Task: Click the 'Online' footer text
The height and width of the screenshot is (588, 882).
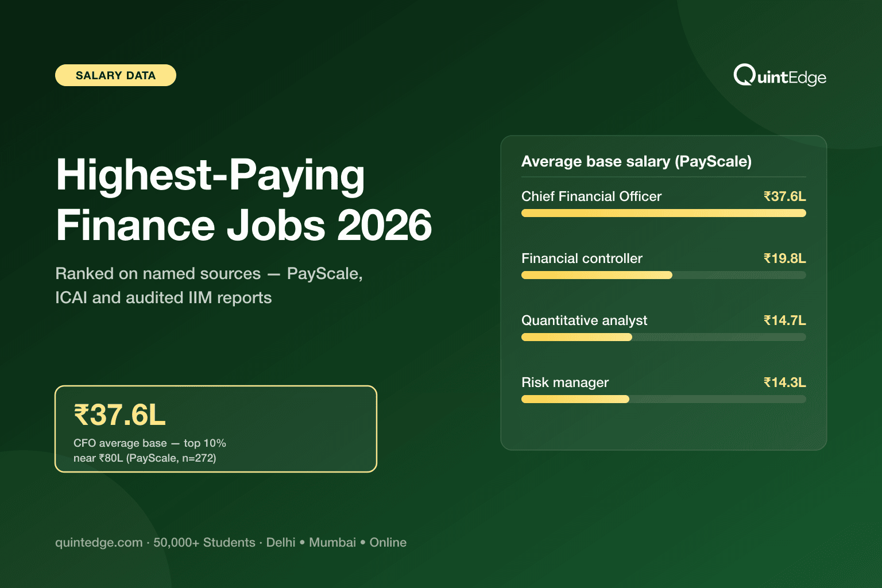Action: pos(388,543)
